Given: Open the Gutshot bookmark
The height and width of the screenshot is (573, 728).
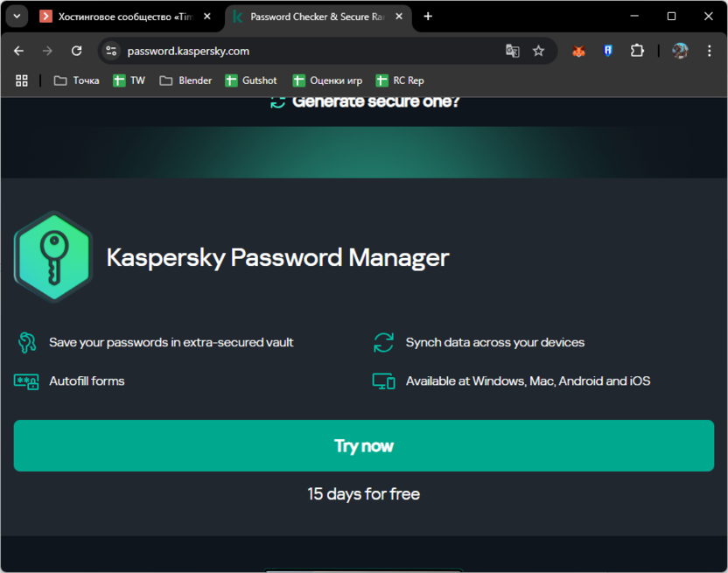Looking at the screenshot, I should click(251, 80).
